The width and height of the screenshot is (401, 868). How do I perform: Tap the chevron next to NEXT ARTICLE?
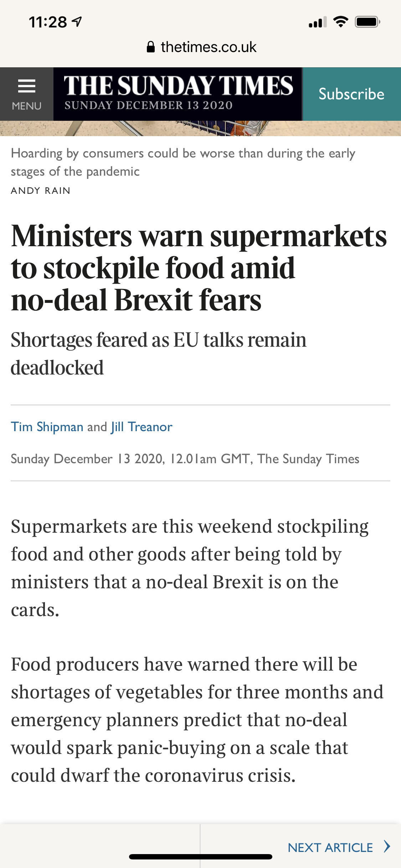pyautogui.click(x=387, y=846)
